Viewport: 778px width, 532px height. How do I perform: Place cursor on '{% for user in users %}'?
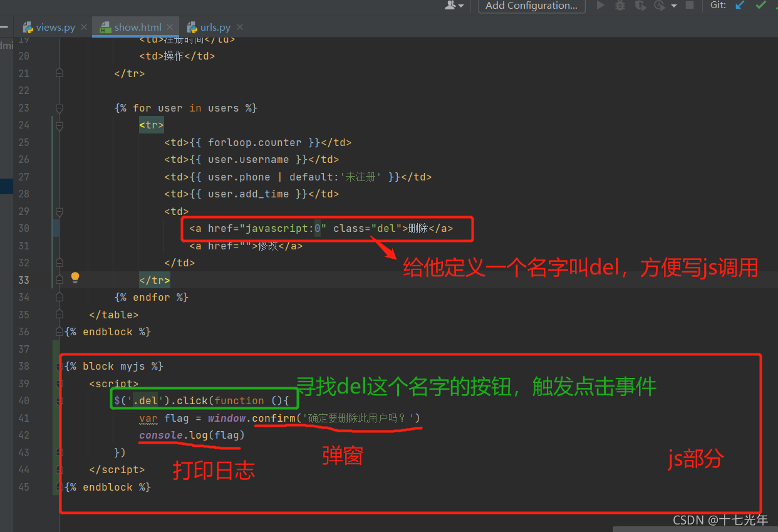[186, 108]
